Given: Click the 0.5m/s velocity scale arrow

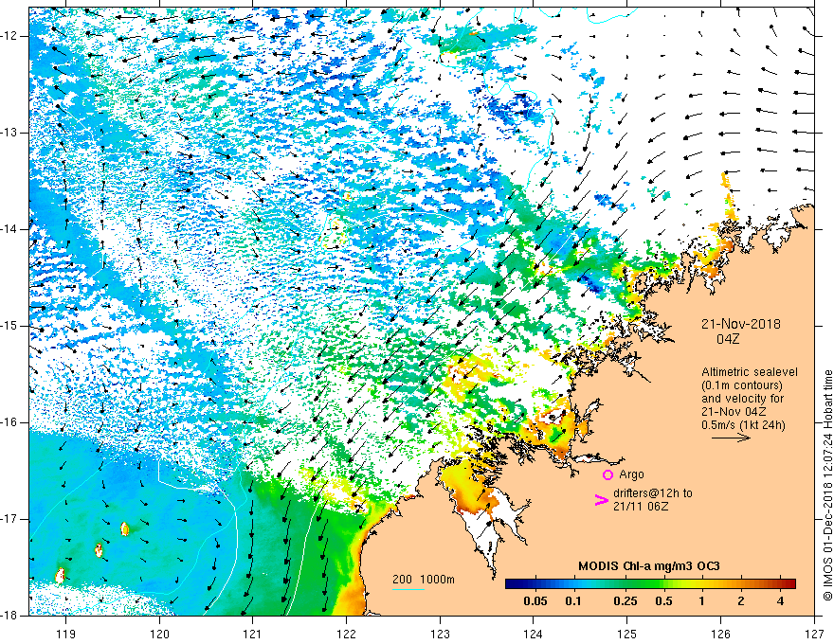Looking at the screenshot, I should click(x=732, y=438).
